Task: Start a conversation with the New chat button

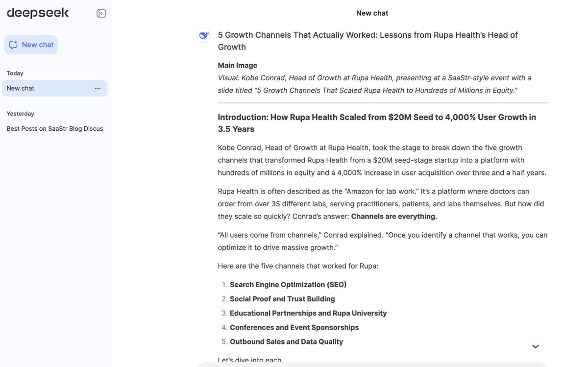Action: [x=31, y=44]
